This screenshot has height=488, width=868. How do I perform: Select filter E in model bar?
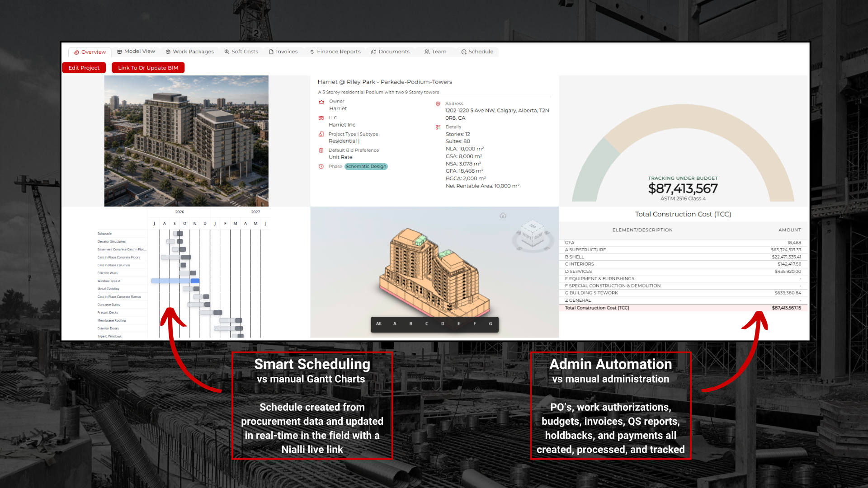(458, 324)
